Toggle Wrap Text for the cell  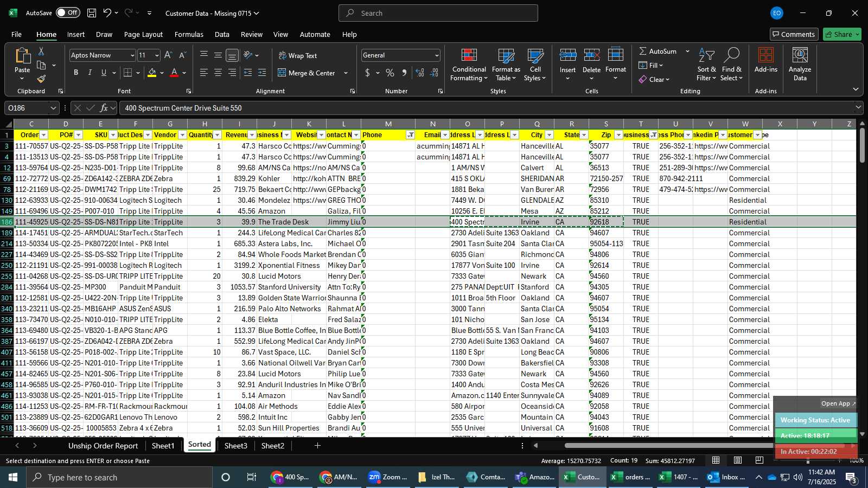pos(297,55)
